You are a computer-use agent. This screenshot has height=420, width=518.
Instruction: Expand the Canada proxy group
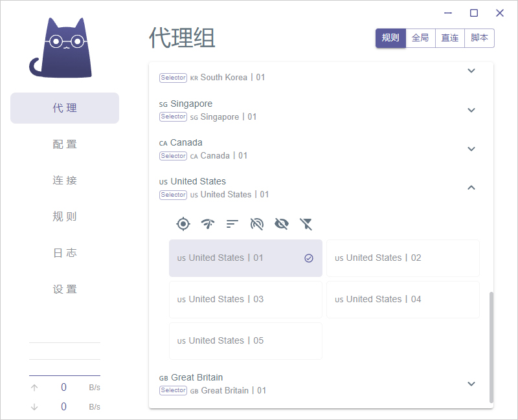(x=471, y=149)
